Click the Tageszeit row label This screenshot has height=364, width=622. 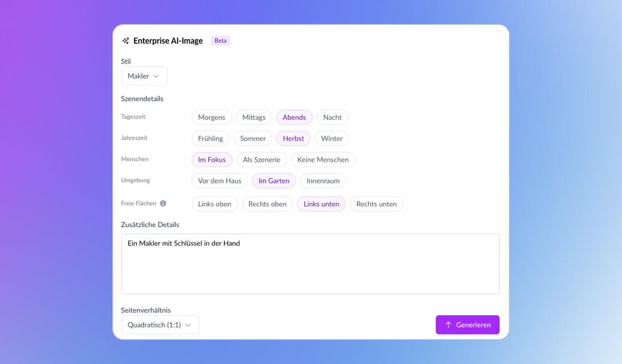133,117
